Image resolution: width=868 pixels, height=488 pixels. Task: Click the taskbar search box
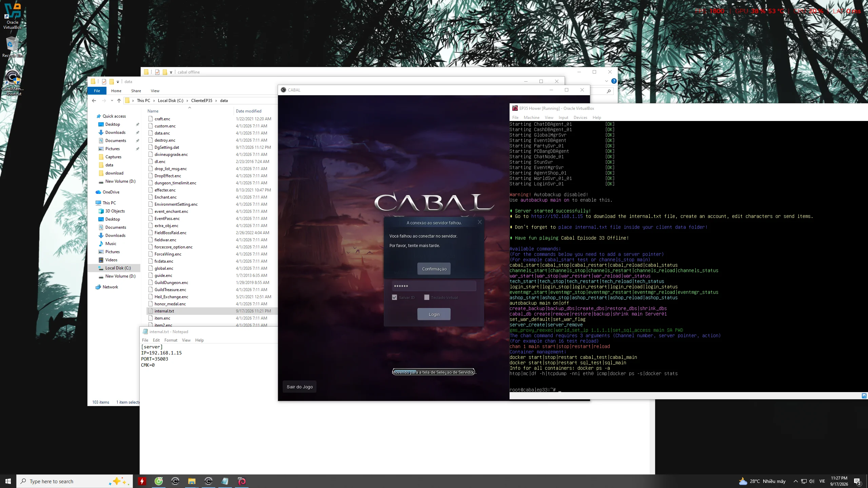pos(75,481)
